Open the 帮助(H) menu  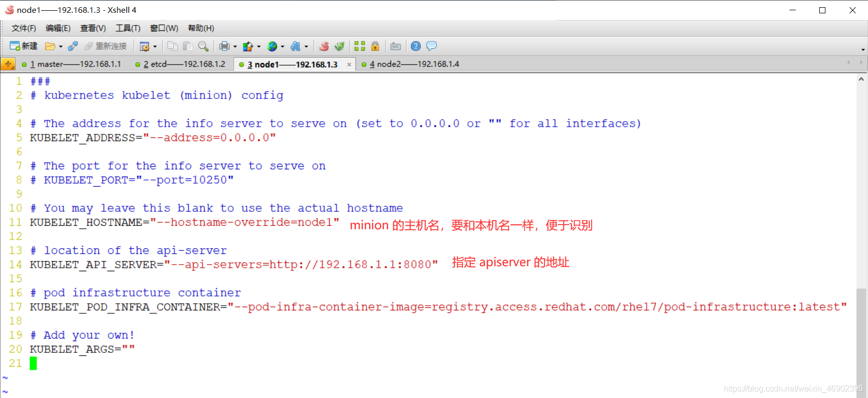point(201,28)
